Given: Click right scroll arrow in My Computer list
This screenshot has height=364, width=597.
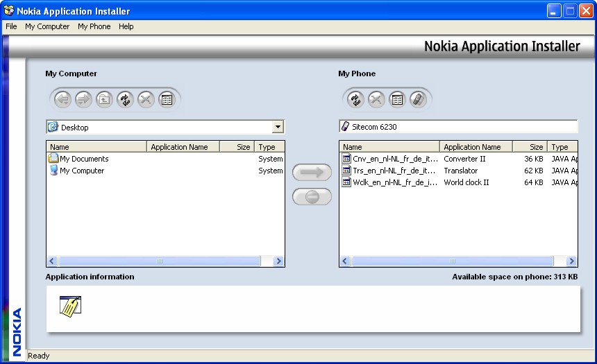Looking at the screenshot, I should click(x=278, y=261).
